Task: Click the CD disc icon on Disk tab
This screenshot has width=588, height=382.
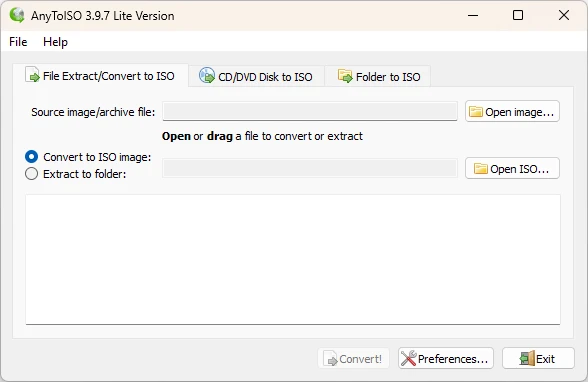Action: pyautogui.click(x=207, y=75)
